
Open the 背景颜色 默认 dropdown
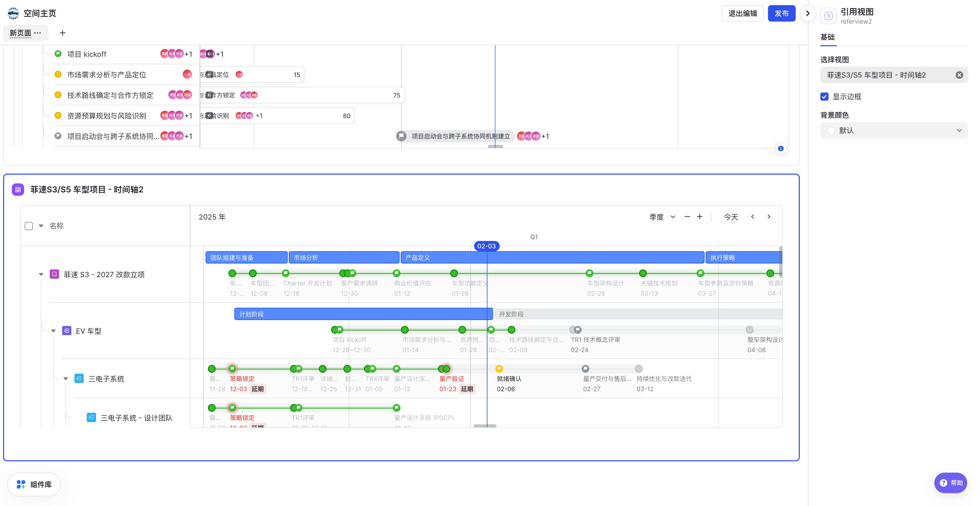[894, 130]
